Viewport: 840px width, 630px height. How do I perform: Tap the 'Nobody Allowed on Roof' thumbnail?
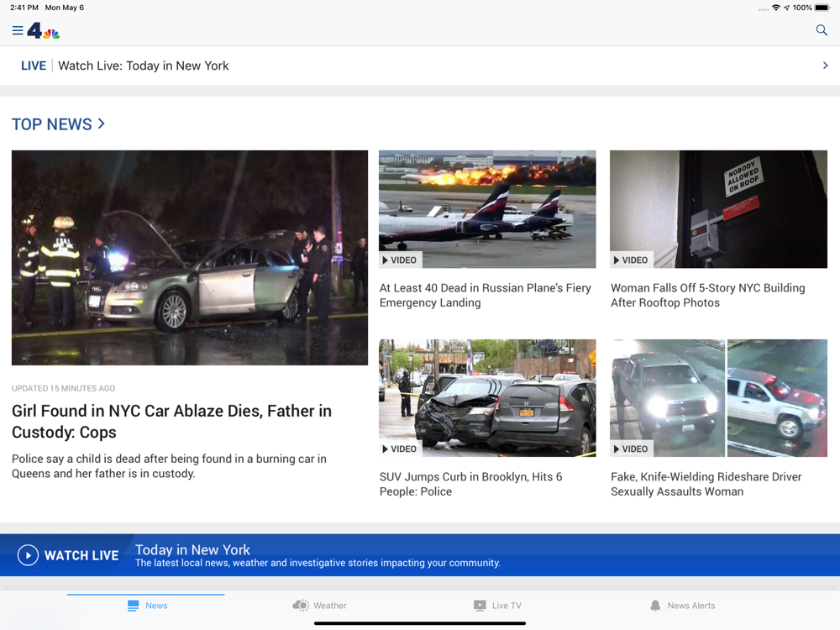pyautogui.click(x=718, y=209)
